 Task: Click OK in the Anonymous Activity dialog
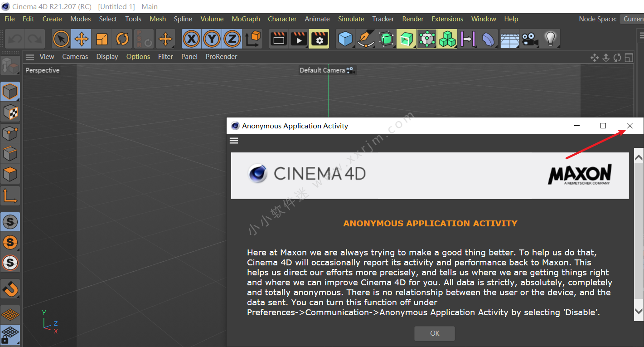click(435, 333)
